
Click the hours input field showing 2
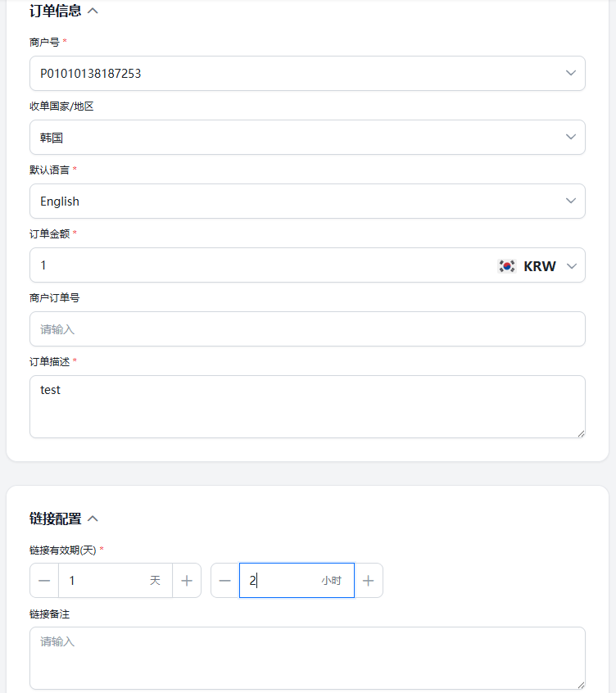click(x=283, y=581)
